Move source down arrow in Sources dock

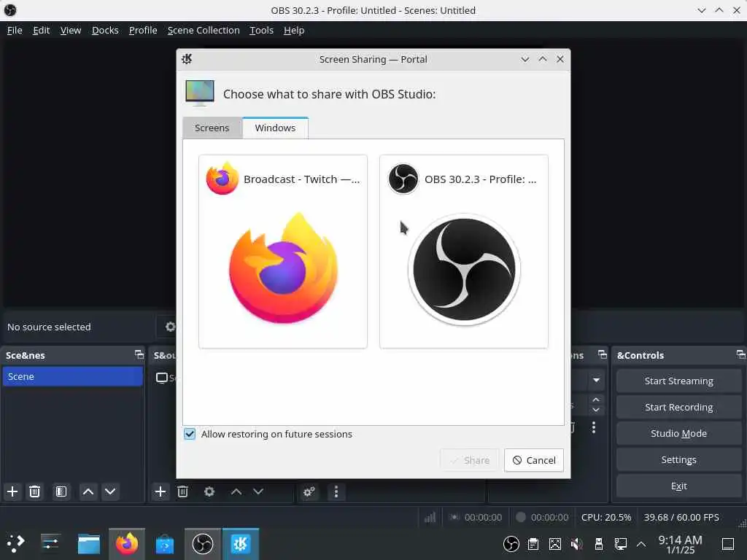pos(258,491)
